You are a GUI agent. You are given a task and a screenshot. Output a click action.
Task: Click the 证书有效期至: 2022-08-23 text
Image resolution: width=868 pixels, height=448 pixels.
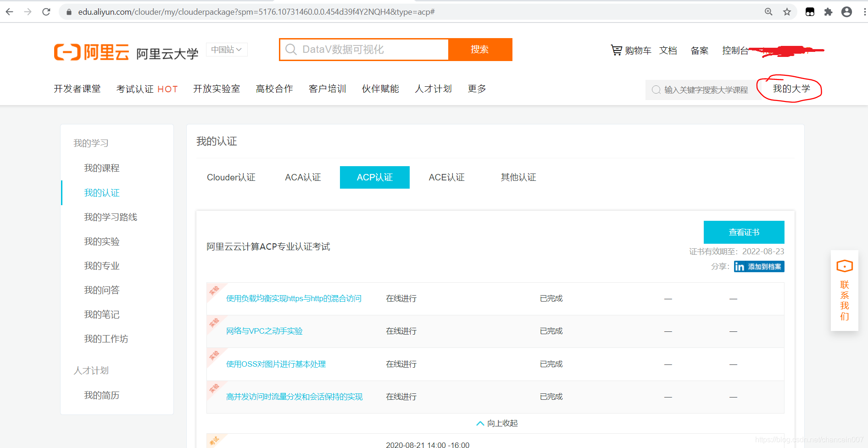pyautogui.click(x=737, y=252)
